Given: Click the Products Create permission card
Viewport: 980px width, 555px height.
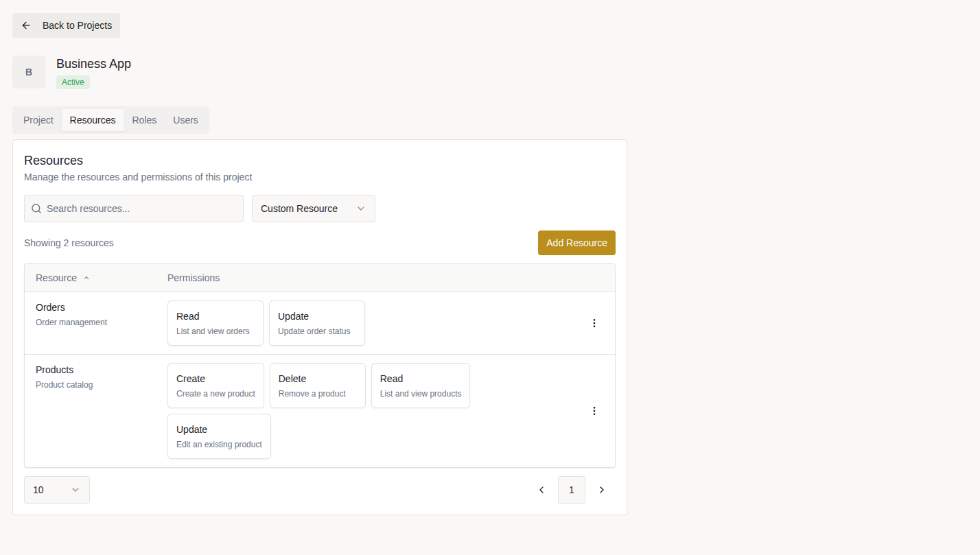Looking at the screenshot, I should pyautogui.click(x=215, y=386).
